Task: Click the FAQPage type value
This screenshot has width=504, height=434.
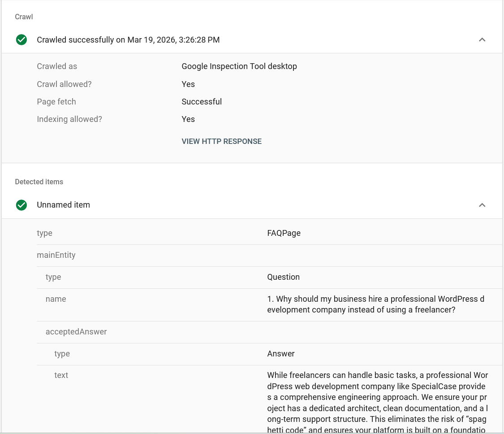Action: [284, 233]
